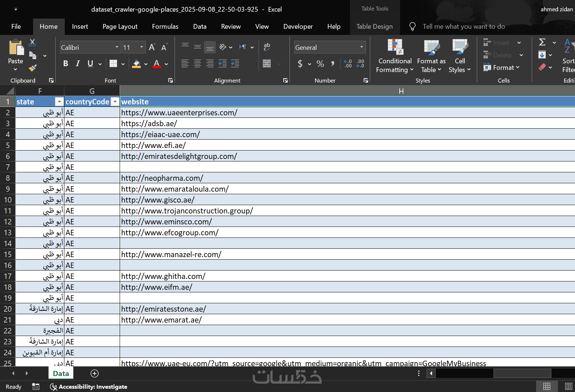Apply yellow Fill Color bucket
This screenshot has height=392, width=575.
[x=137, y=64]
